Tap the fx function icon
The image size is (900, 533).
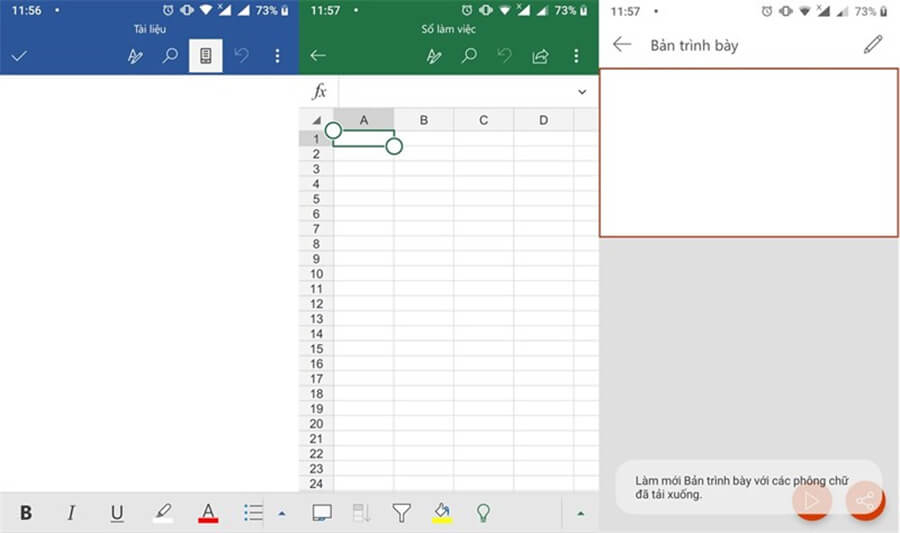coord(319,91)
